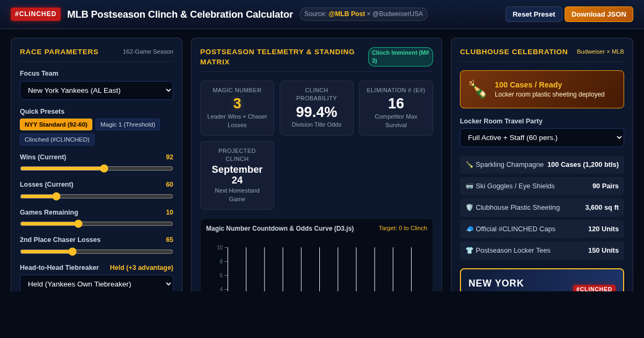644x338 pixels.
Task: Click the champagne bottle celebration icon
Action: click(x=478, y=89)
